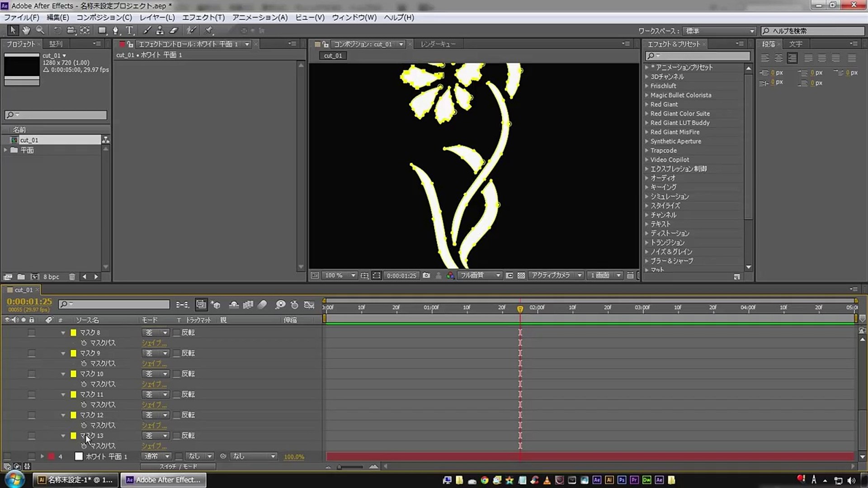Click the auto-keyframe stopwatch icon

click(x=295, y=305)
